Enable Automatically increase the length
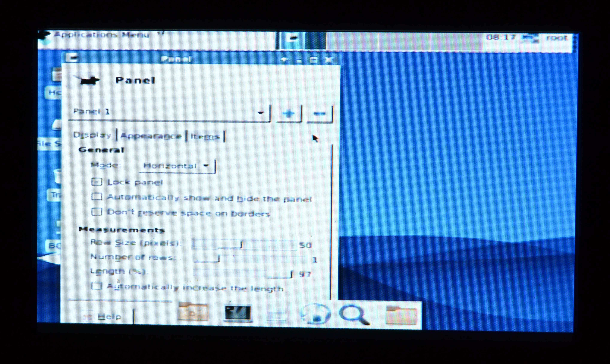The image size is (610, 364). click(96, 286)
